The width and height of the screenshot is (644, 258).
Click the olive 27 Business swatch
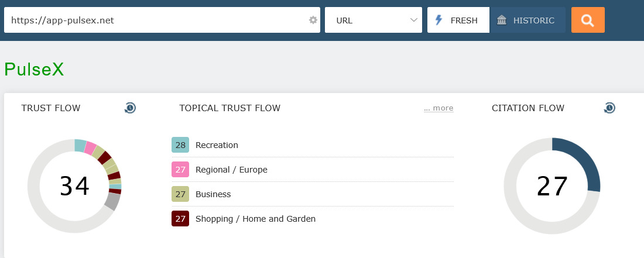coord(180,194)
